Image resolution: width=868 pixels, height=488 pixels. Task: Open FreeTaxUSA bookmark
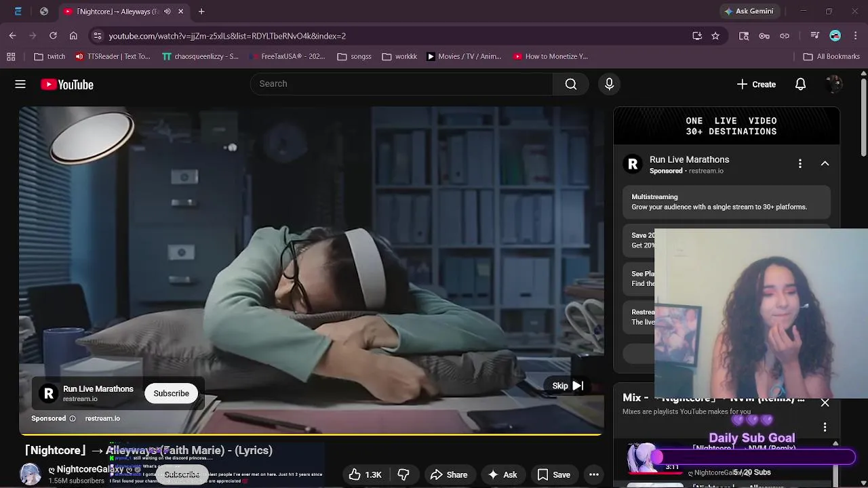(x=288, y=56)
